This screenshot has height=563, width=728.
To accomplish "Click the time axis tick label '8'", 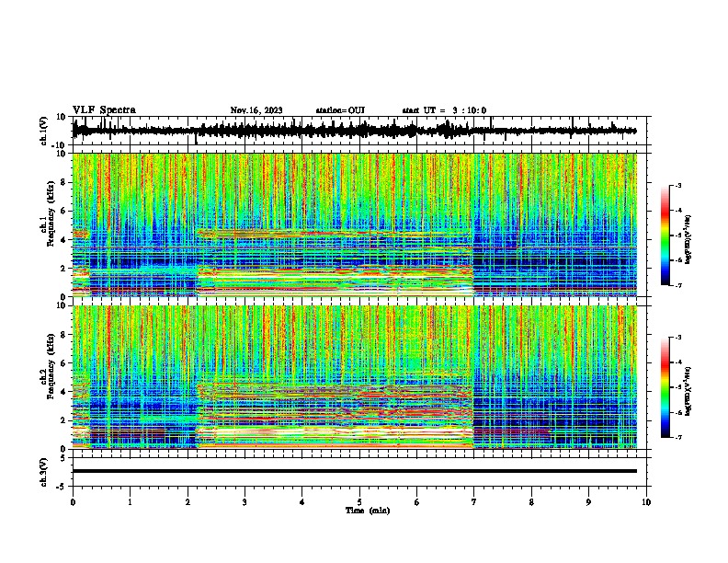I will click(531, 502).
